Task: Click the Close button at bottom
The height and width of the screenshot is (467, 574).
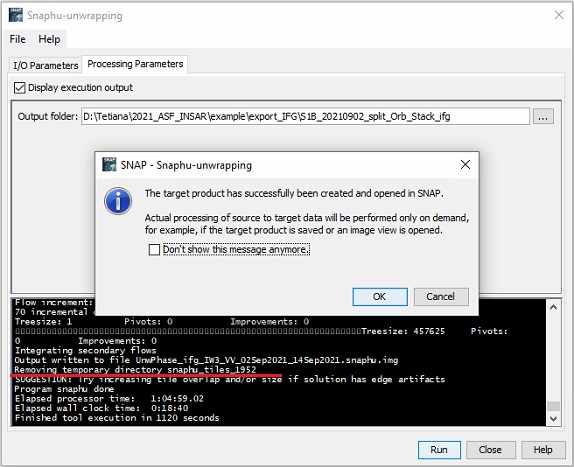Action: (491, 450)
